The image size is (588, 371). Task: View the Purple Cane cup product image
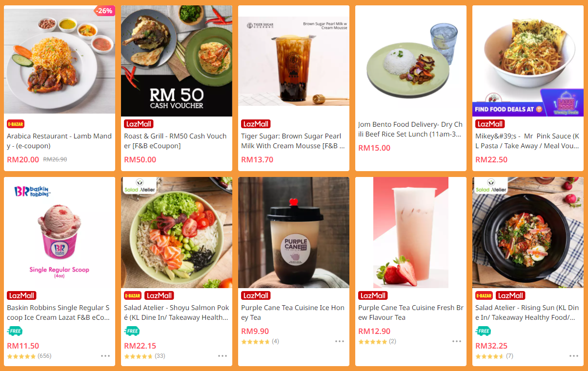pos(294,233)
